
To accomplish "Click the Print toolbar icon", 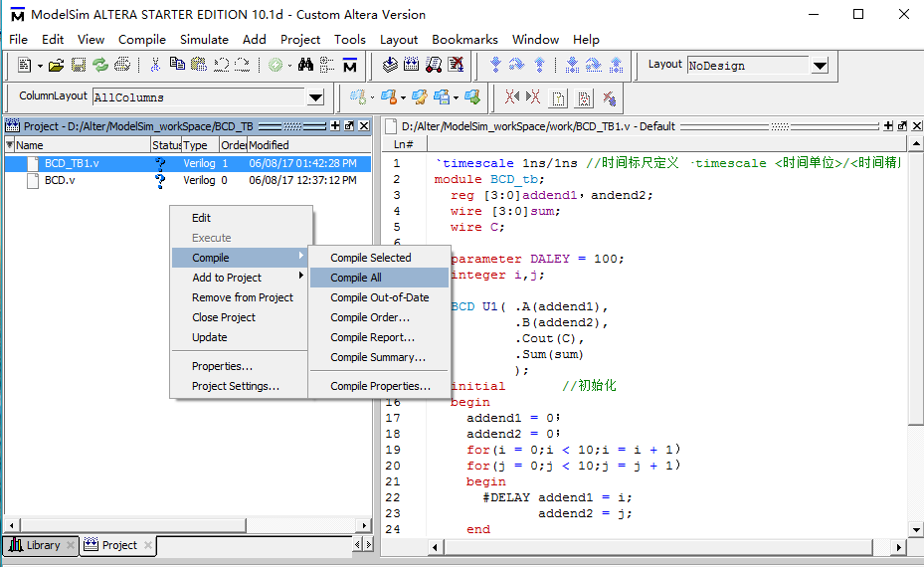I will click(x=122, y=65).
